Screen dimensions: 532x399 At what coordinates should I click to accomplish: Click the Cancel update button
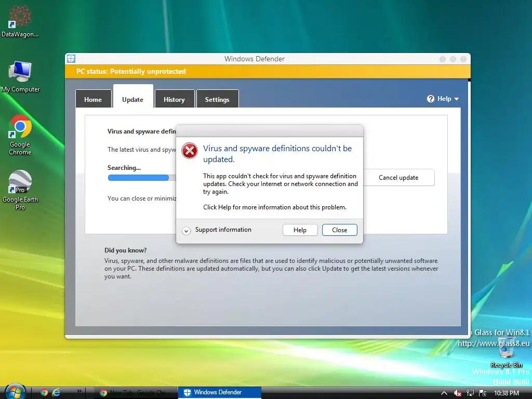(x=398, y=178)
